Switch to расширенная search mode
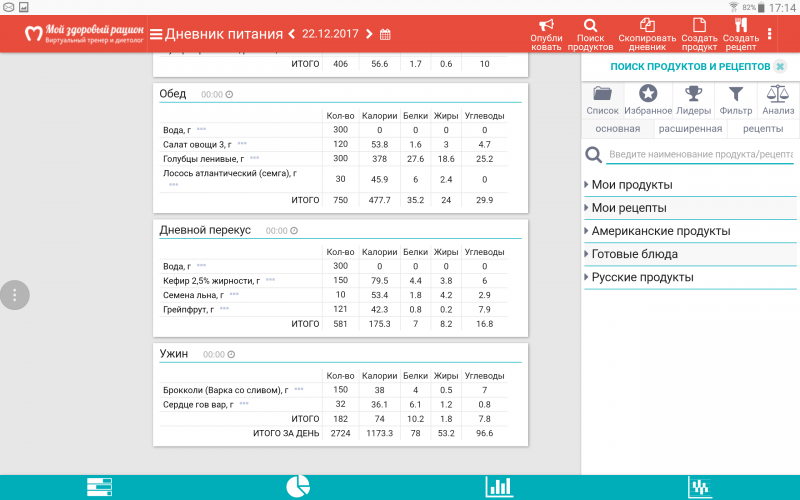 [690, 129]
